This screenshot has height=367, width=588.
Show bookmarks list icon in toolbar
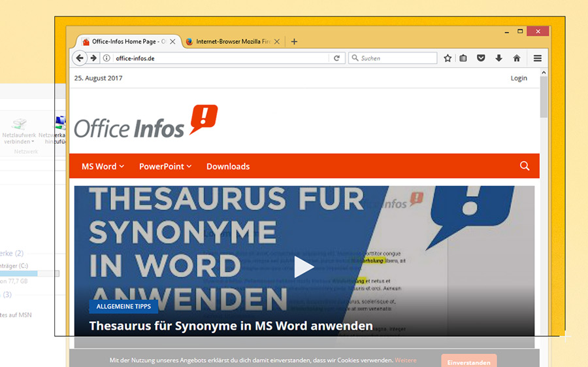[463, 58]
